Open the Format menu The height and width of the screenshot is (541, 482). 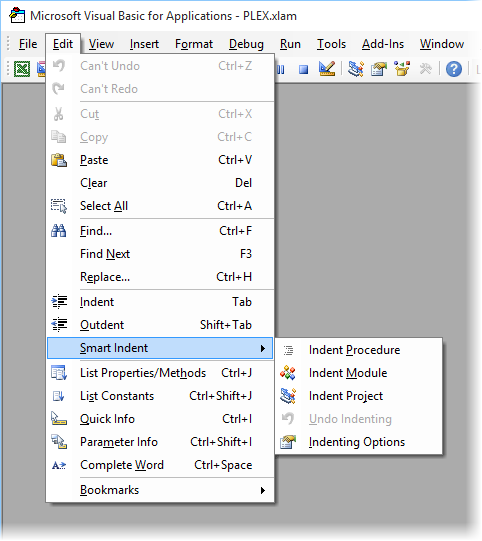coord(194,44)
